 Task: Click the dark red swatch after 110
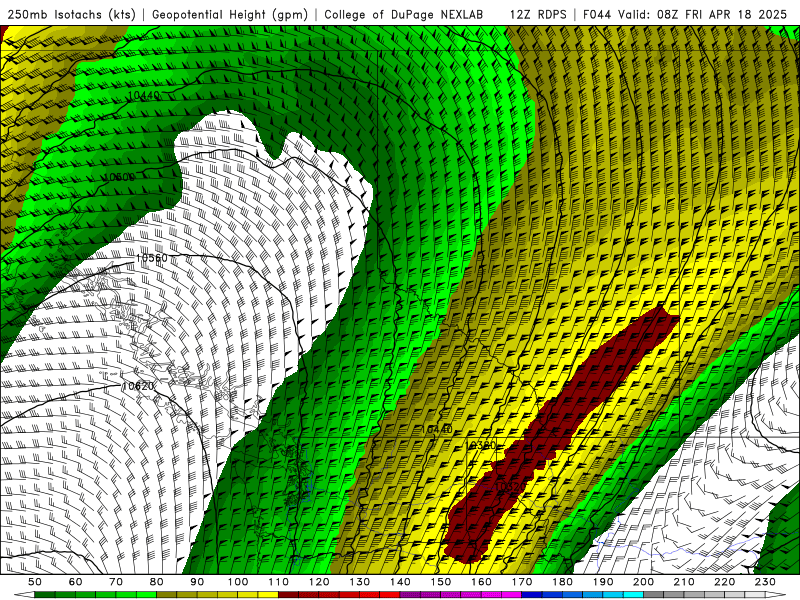289,594
